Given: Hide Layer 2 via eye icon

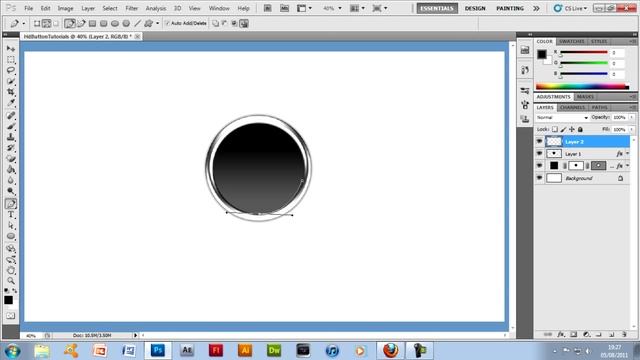Looking at the screenshot, I should pyautogui.click(x=539, y=142).
